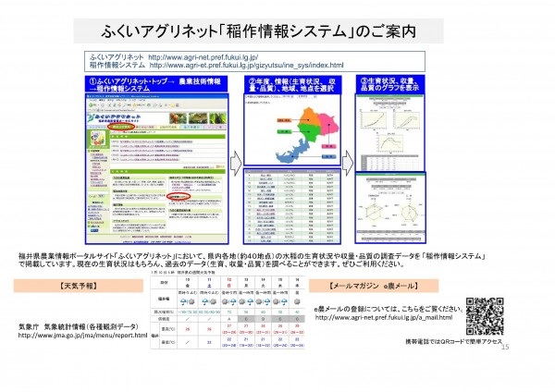Image resolution: width=555 pixels, height=392 pixels.
Task: Click the JMA report.html weather statistics link
Action: 82,335
